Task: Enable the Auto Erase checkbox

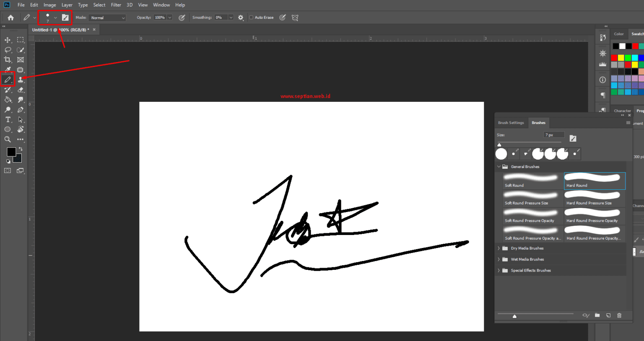Action: tap(252, 18)
